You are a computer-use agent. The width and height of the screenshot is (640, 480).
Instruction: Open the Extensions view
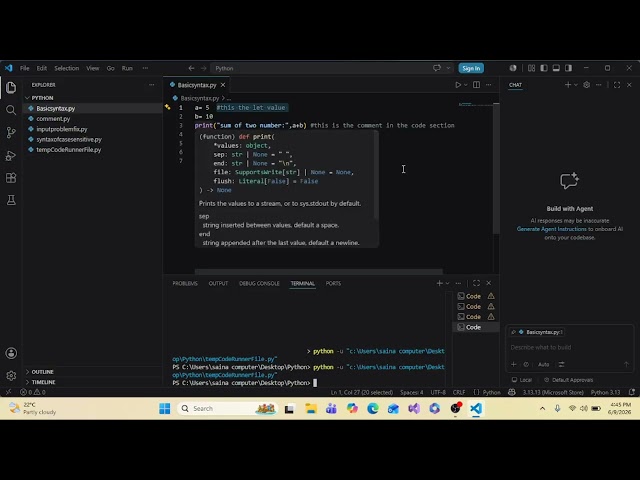pos(11,178)
